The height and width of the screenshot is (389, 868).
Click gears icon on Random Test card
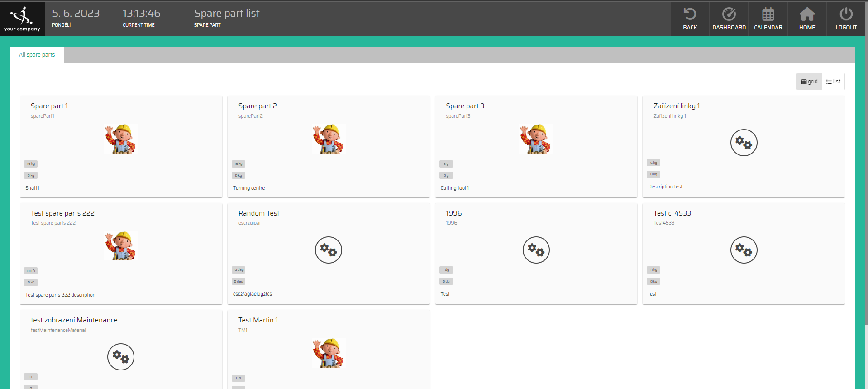coord(328,250)
